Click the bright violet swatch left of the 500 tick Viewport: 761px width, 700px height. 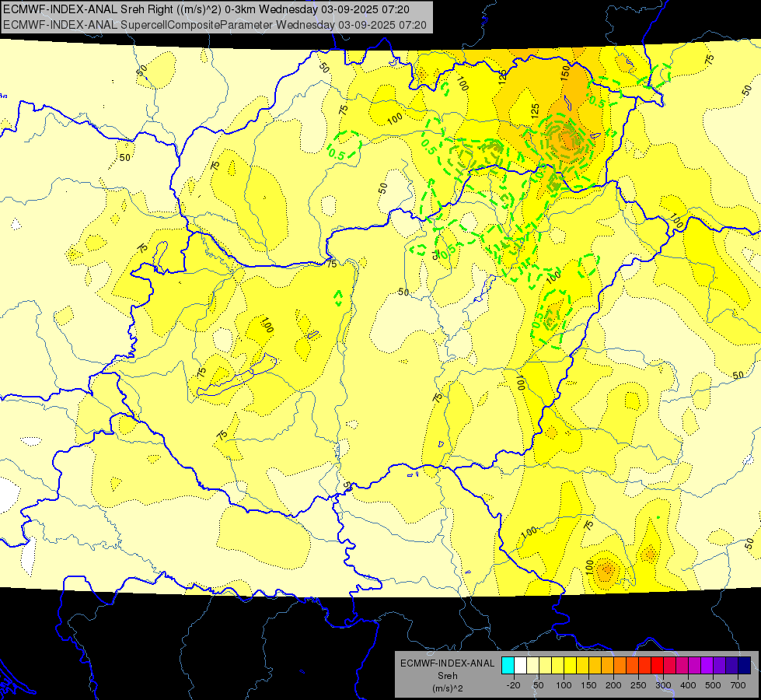click(x=707, y=665)
